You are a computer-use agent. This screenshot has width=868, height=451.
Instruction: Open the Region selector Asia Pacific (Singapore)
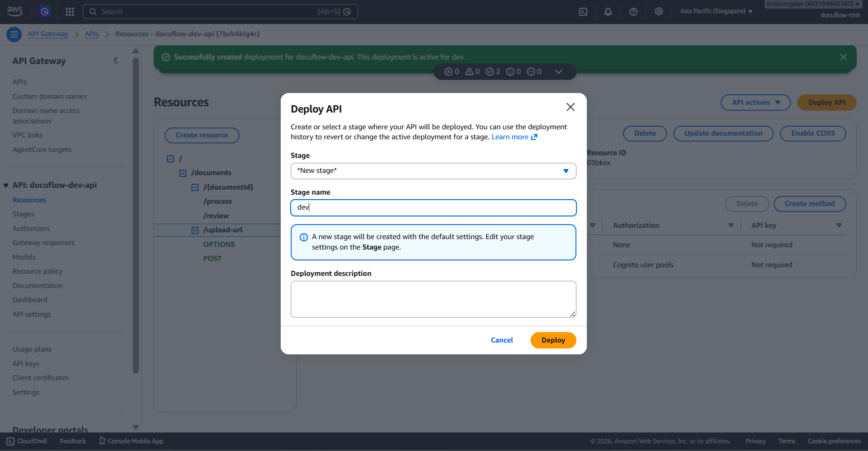coord(716,11)
